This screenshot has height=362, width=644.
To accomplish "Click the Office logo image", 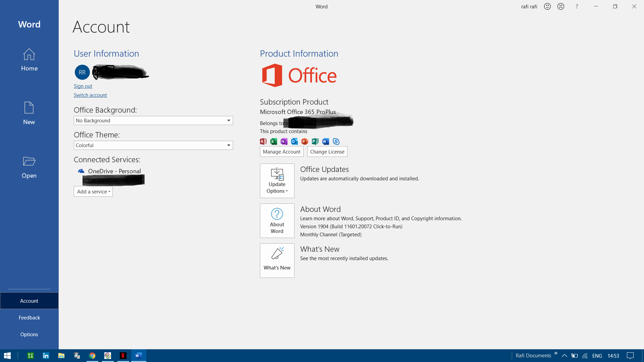I will pyautogui.click(x=299, y=75).
